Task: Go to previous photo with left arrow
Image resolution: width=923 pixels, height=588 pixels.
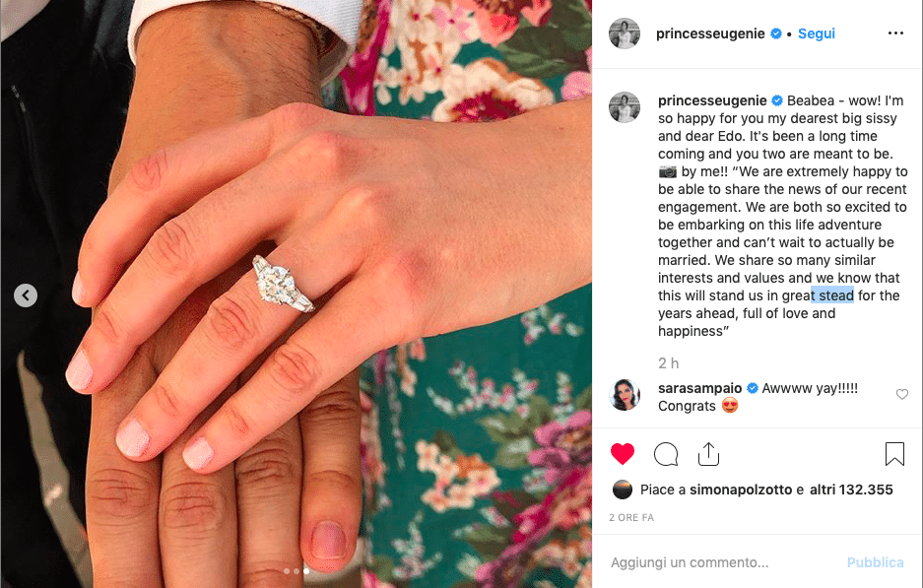Action: pyautogui.click(x=26, y=294)
